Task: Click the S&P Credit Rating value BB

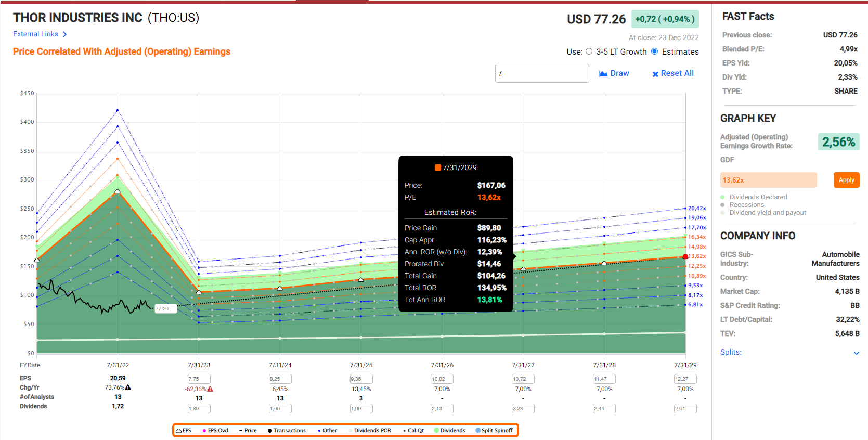Action: pos(854,306)
